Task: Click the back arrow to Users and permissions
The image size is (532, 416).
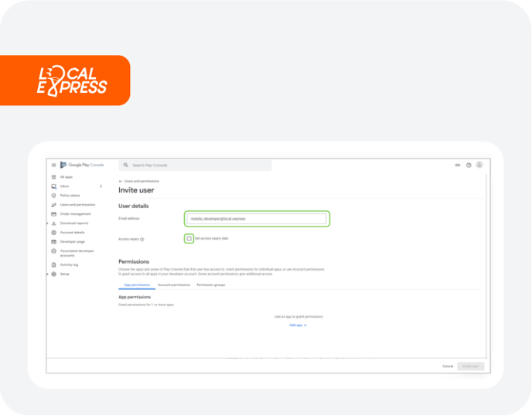Action: 121,181
